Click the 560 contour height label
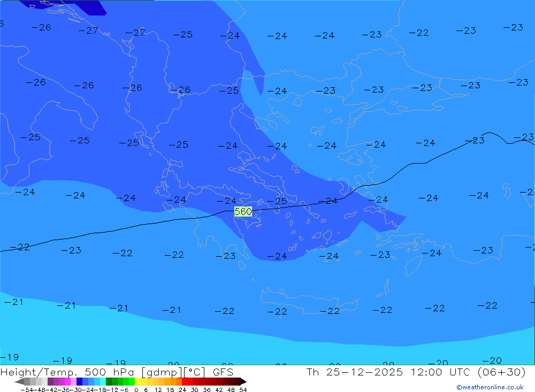This screenshot has width=535, height=392. (x=243, y=212)
